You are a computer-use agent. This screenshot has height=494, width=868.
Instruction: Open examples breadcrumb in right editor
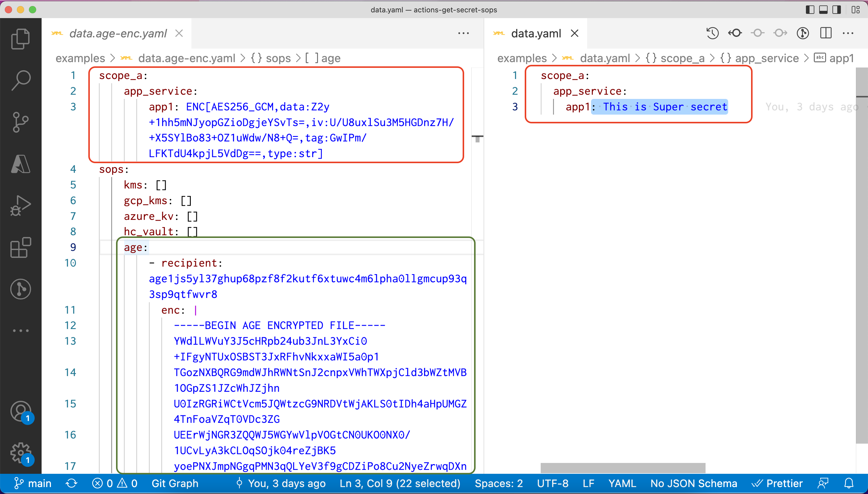tap(522, 59)
